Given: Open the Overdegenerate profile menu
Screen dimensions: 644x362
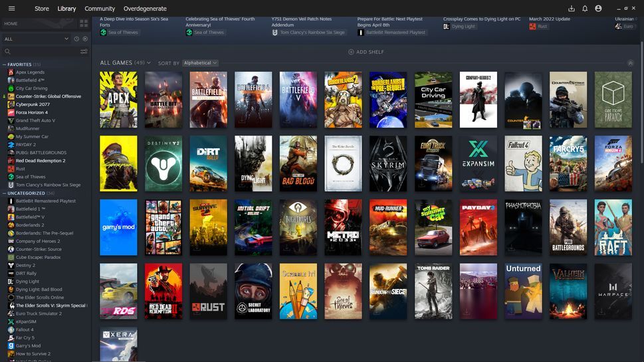Looking at the screenshot, I should 145,8.
